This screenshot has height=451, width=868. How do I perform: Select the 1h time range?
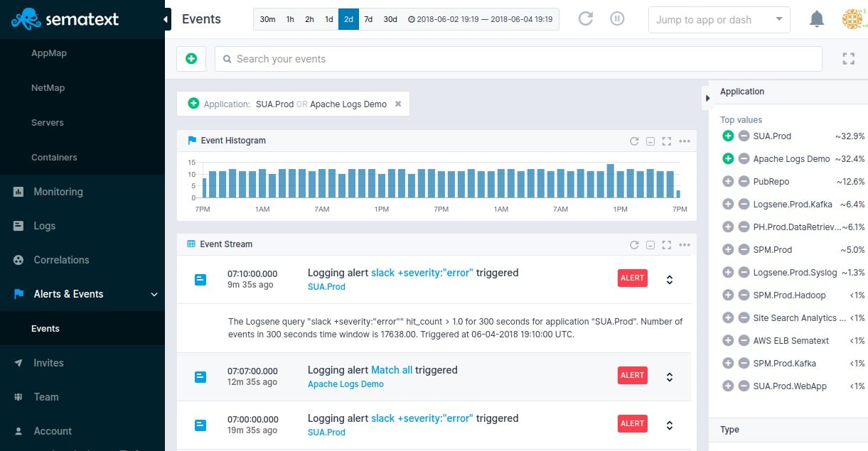pyautogui.click(x=290, y=19)
